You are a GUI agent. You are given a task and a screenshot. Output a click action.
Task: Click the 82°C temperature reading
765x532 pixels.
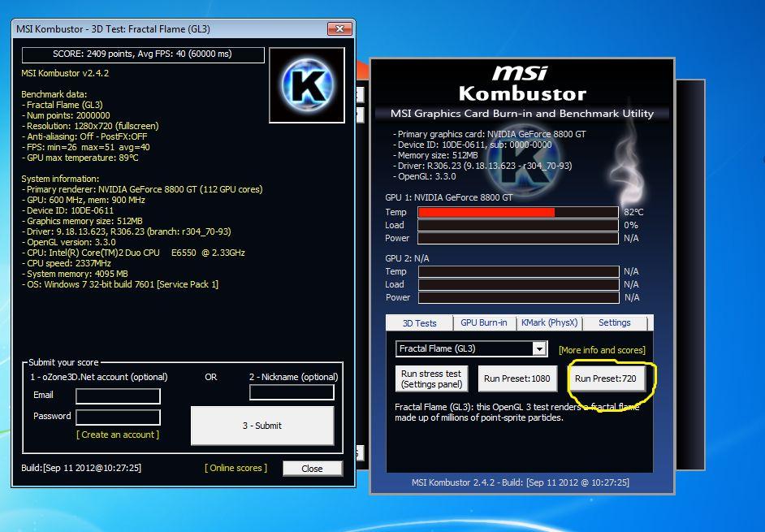(x=633, y=212)
